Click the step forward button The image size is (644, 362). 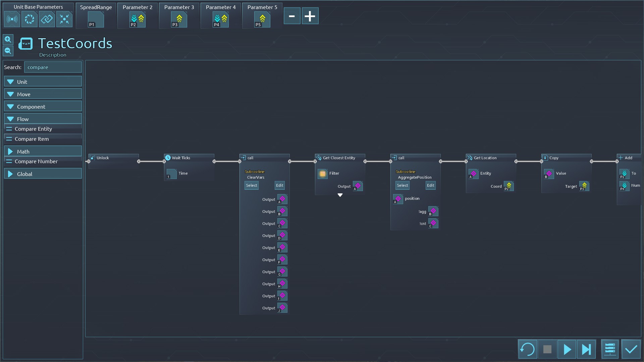[586, 349]
